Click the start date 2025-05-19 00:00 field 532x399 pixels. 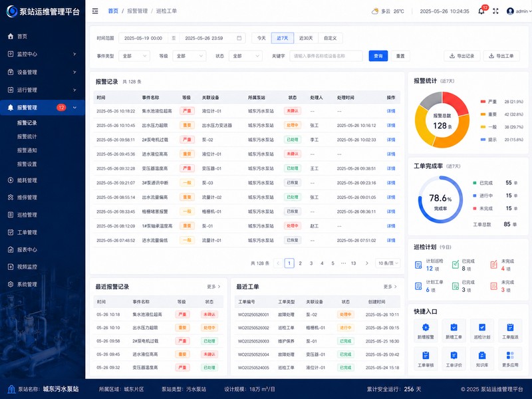click(x=143, y=38)
